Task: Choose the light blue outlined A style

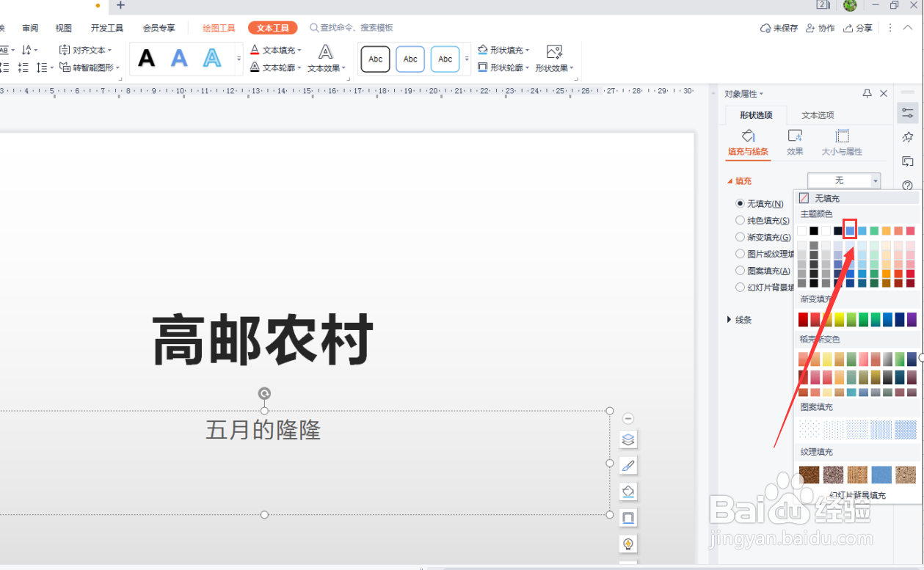Action: click(x=212, y=59)
